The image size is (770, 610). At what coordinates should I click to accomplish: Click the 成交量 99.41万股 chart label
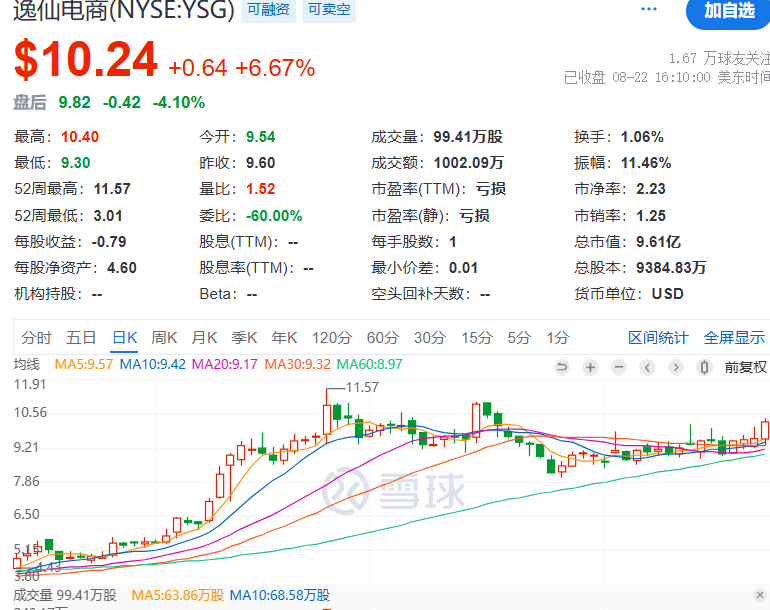(65, 595)
